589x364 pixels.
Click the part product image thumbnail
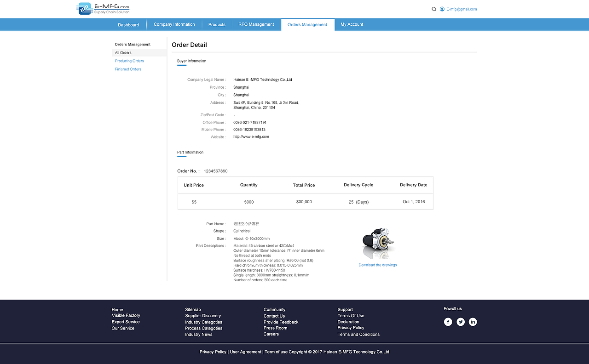[378, 244]
